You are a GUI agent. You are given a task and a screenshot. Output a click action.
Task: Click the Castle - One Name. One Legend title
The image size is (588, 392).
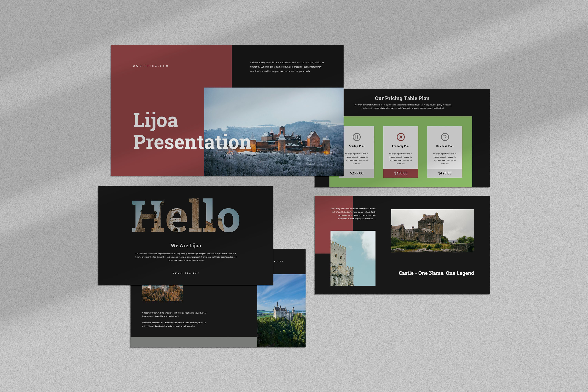436,273
